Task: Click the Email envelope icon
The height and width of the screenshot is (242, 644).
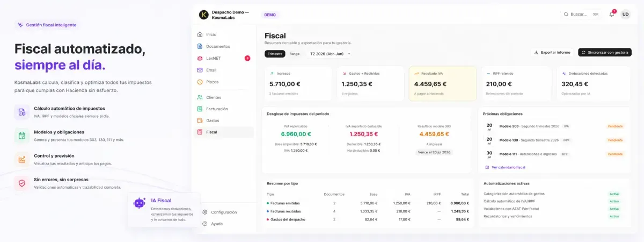Action: [200, 70]
